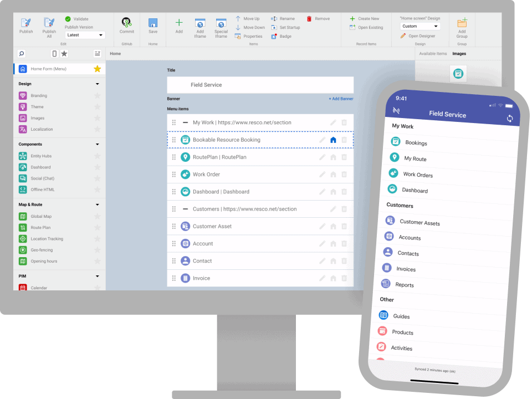Click the favorites star filter in the sidebar toolbar
Screen dimensions: 532x399
pos(64,54)
